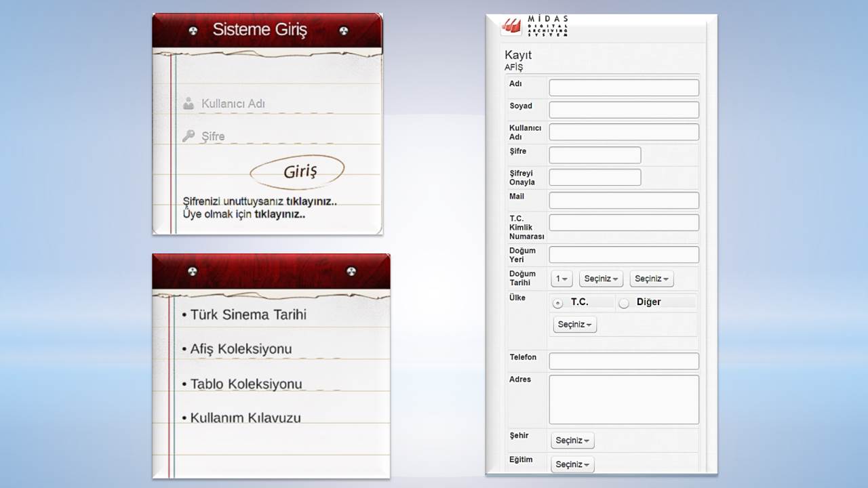Select the Diğer country radio button

pyautogui.click(x=624, y=303)
